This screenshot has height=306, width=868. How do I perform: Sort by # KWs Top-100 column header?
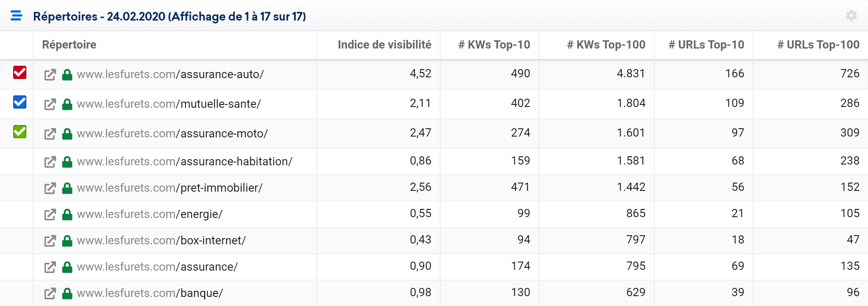(606, 44)
